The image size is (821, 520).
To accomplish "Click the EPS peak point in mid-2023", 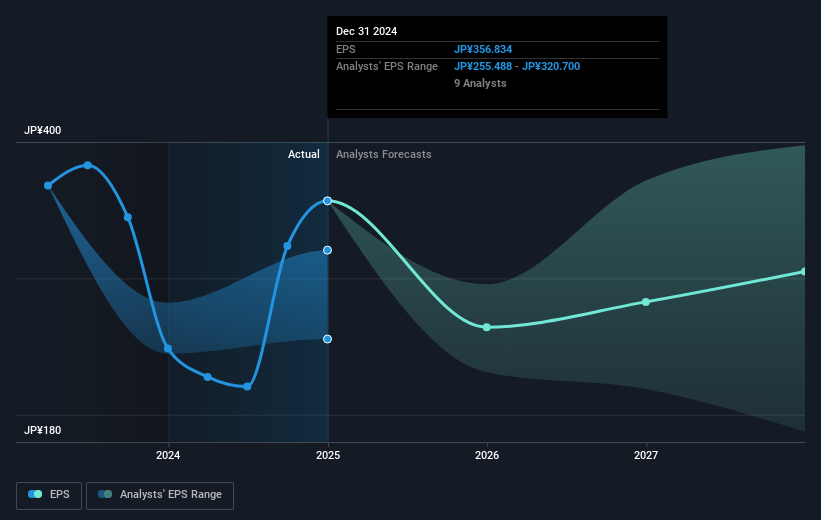I will pos(88,165).
